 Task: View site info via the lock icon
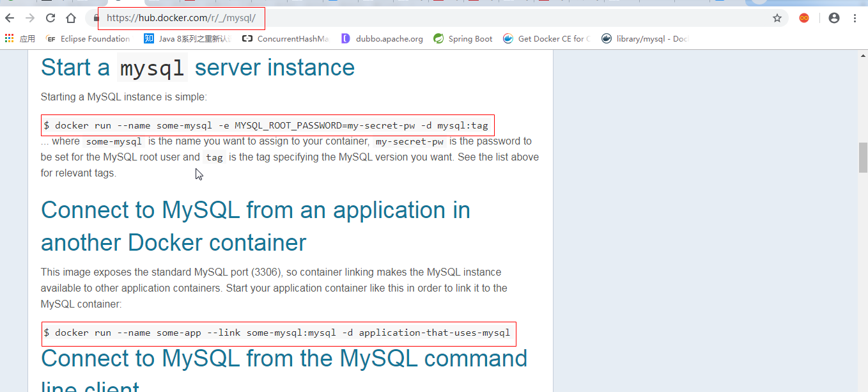(97, 18)
